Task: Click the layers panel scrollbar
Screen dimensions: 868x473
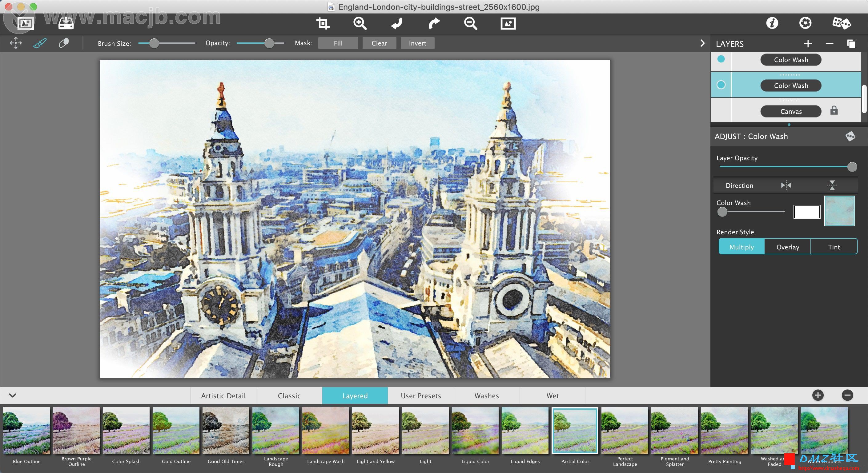Action: click(865, 99)
